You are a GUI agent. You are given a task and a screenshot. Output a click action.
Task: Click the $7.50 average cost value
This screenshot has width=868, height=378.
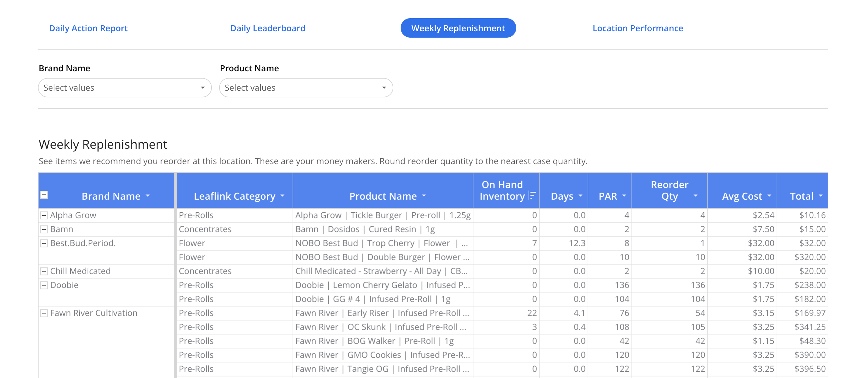[763, 229]
